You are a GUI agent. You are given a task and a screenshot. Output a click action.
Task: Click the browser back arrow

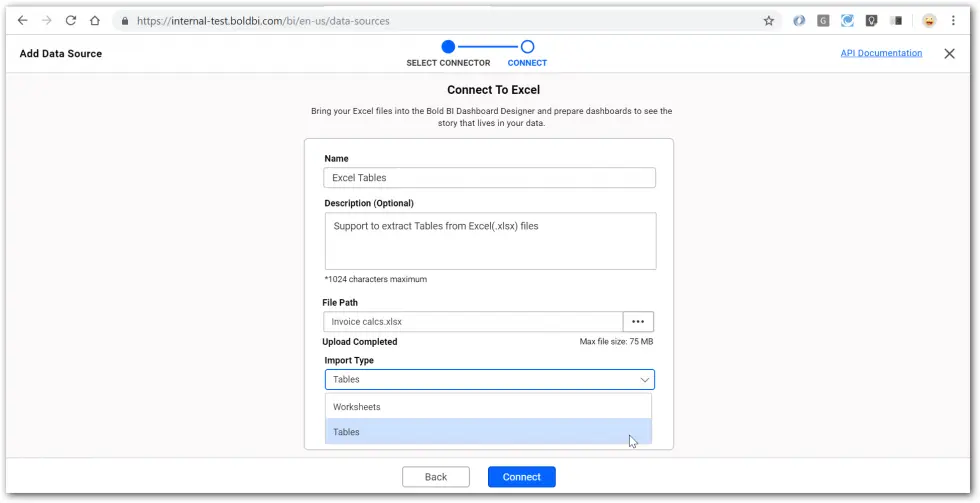point(23,20)
